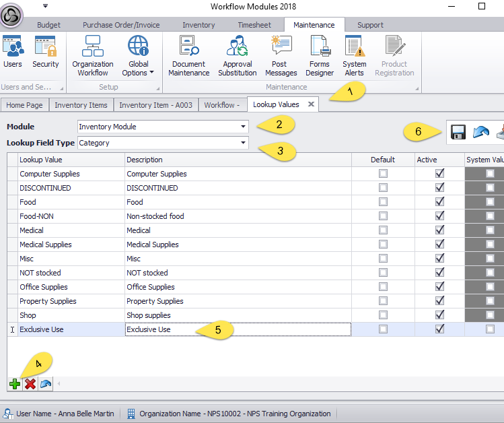Open the Lookup Field Type dropdown
The image size is (504, 423).
[243, 143]
